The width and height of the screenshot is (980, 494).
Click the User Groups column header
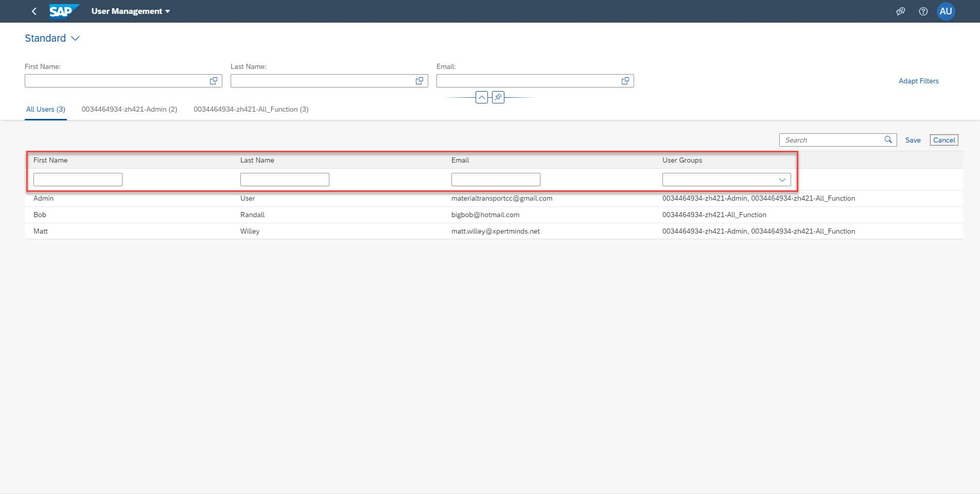[682, 160]
